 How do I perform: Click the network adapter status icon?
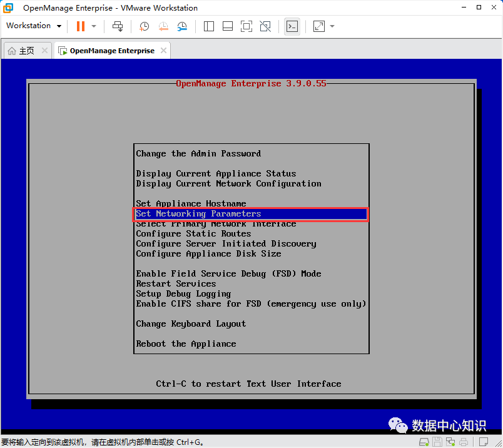[450, 442]
